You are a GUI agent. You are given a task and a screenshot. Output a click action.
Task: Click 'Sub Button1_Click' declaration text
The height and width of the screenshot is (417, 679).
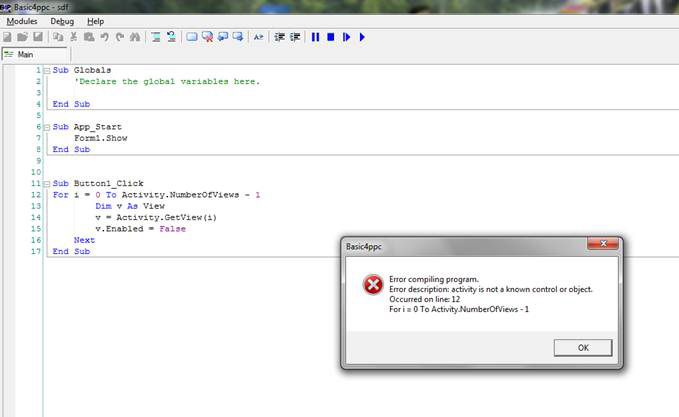[98, 184]
